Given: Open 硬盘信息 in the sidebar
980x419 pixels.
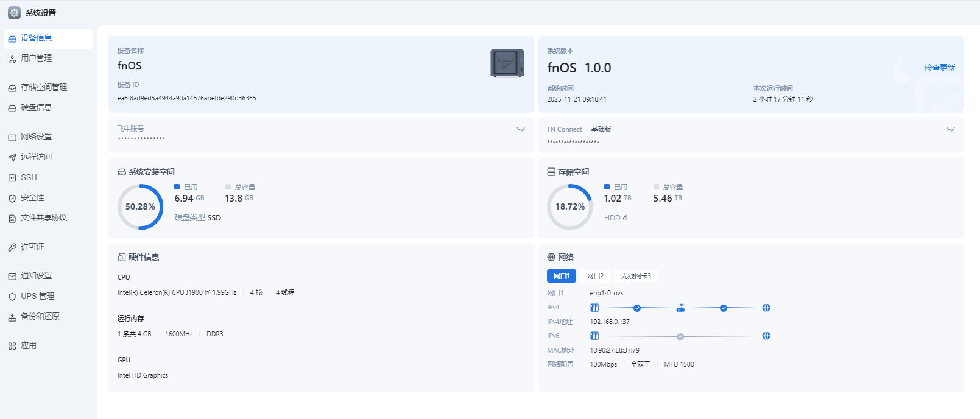Looking at the screenshot, I should pos(48,108).
